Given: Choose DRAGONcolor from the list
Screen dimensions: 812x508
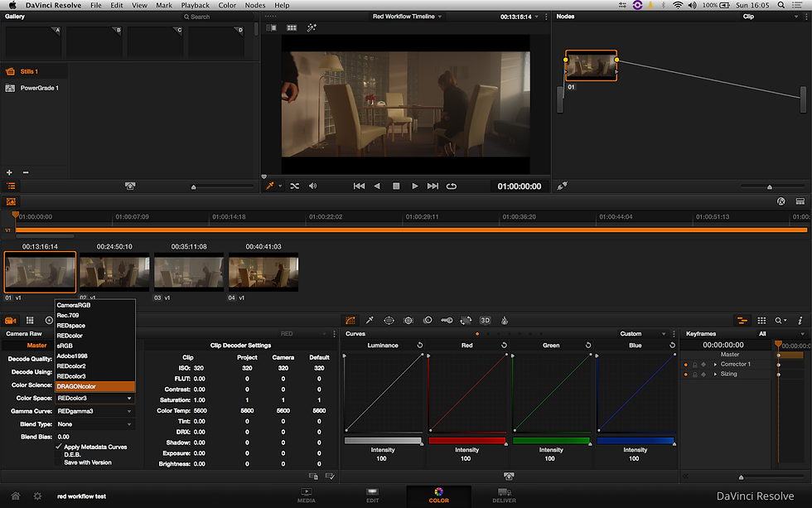Looking at the screenshot, I should point(94,386).
